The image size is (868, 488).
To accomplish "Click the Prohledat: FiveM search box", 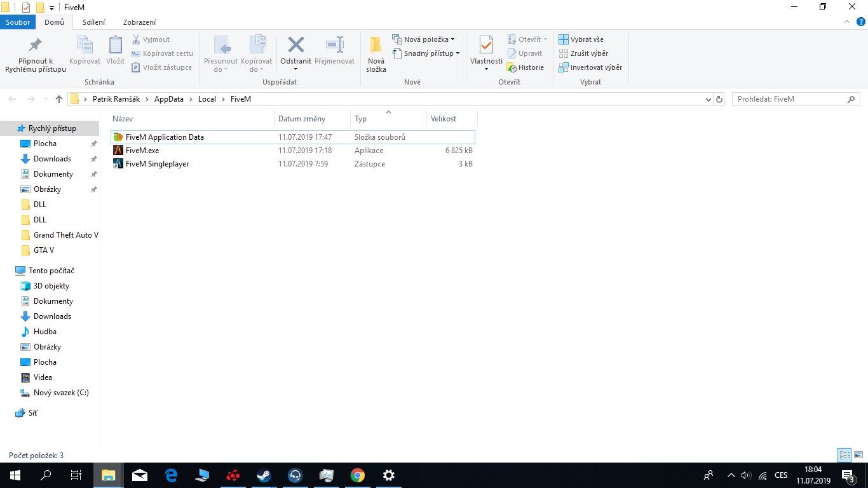I will 796,99.
